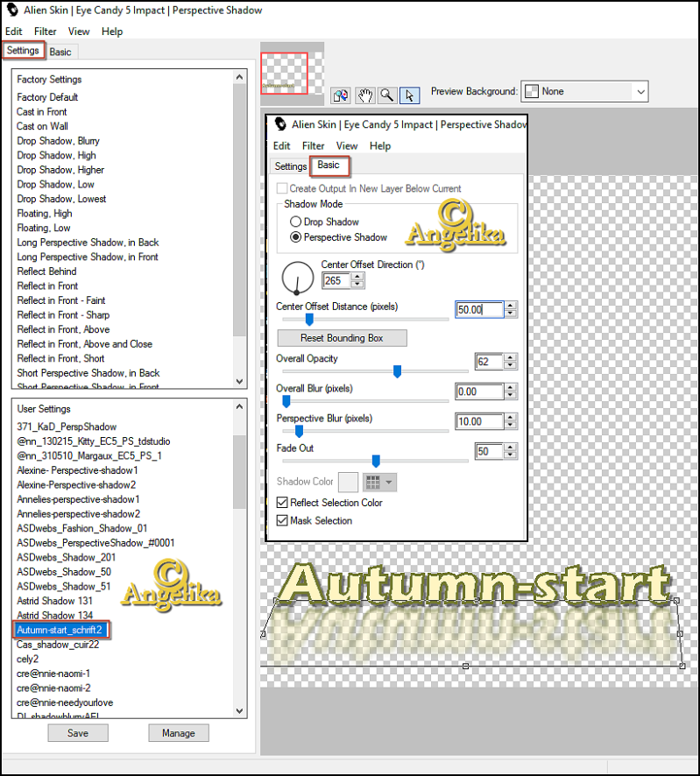
Task: Select the Cas_shadow_cuir22 user preset
Action: (x=58, y=645)
